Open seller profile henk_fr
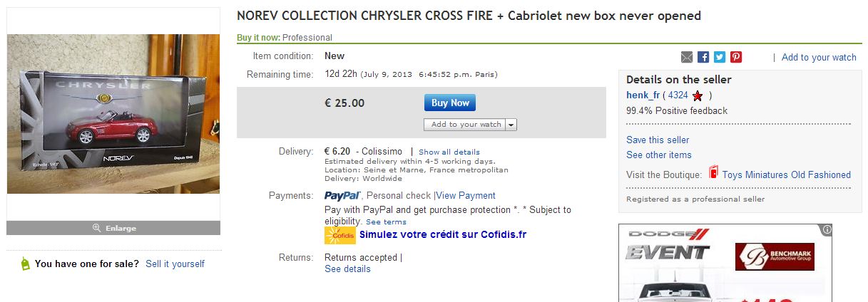Screen dimensions: 868x302 click(x=643, y=95)
